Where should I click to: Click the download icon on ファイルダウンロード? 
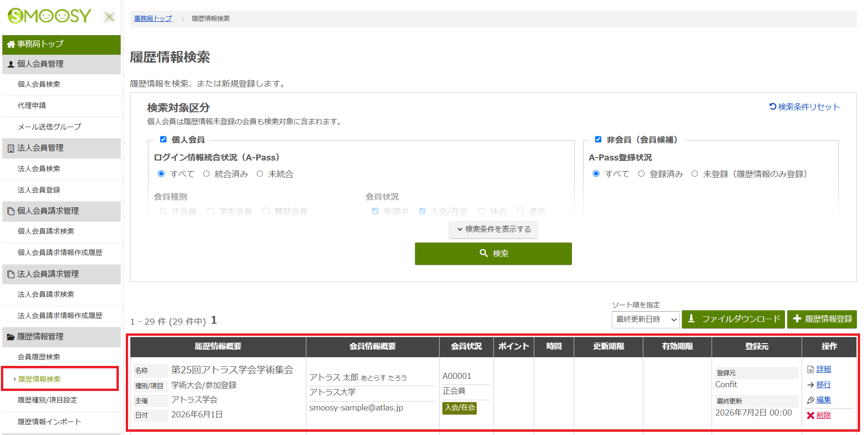pyautogui.click(x=691, y=319)
